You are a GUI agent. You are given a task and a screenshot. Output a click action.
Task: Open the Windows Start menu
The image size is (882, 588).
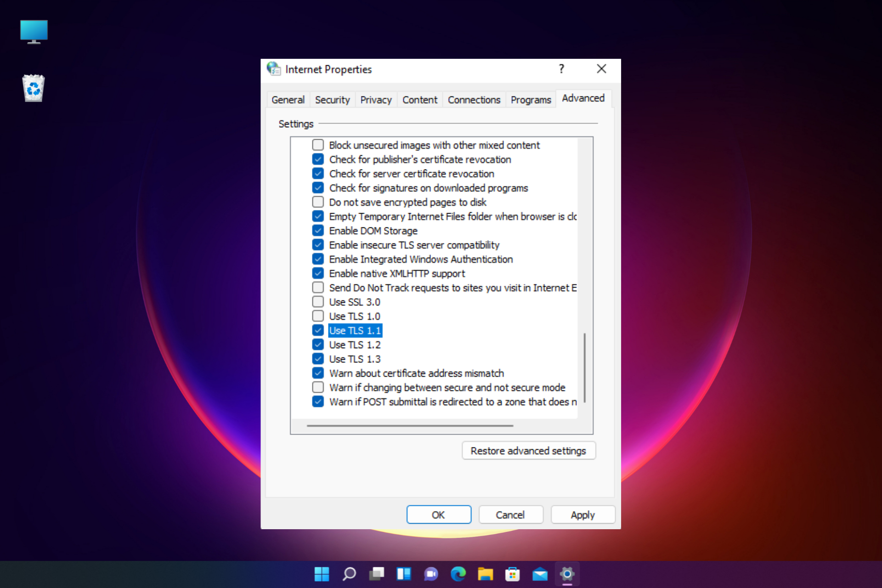click(x=322, y=574)
